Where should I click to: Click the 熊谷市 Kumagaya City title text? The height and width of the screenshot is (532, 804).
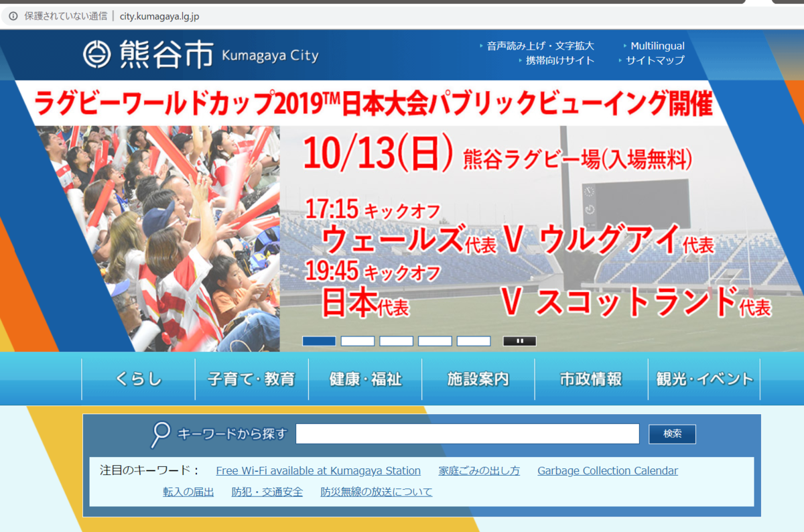click(x=218, y=55)
